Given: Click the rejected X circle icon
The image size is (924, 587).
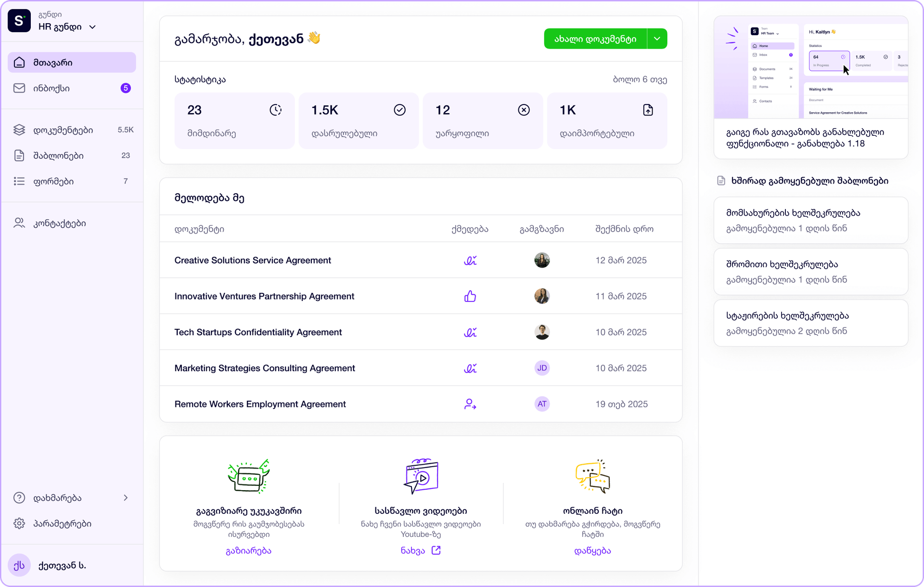Looking at the screenshot, I should [x=524, y=110].
